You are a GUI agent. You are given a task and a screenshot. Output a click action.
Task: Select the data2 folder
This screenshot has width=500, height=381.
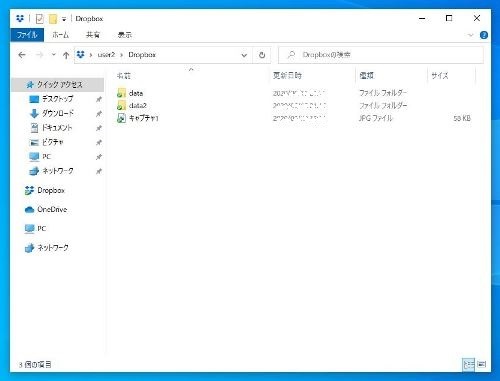pyautogui.click(x=138, y=106)
